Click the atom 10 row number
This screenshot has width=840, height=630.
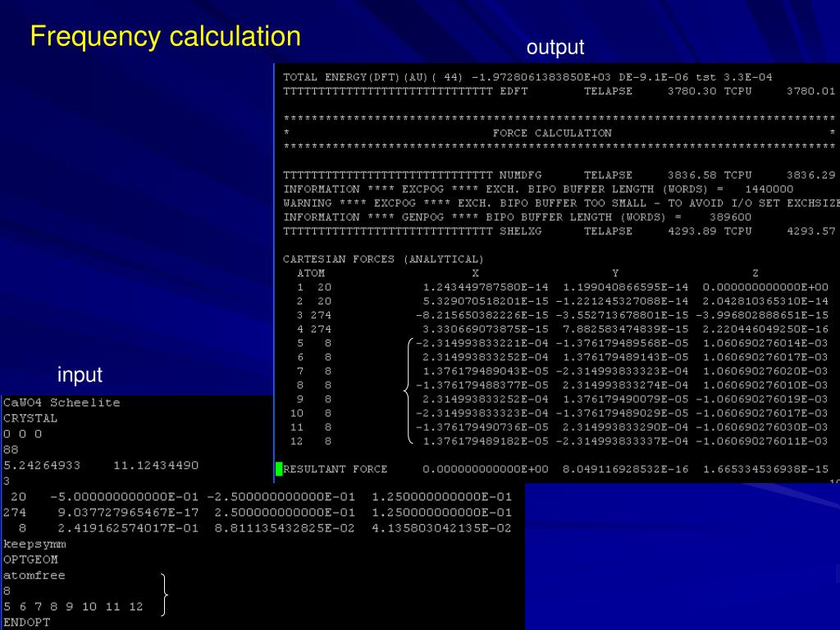(x=297, y=413)
